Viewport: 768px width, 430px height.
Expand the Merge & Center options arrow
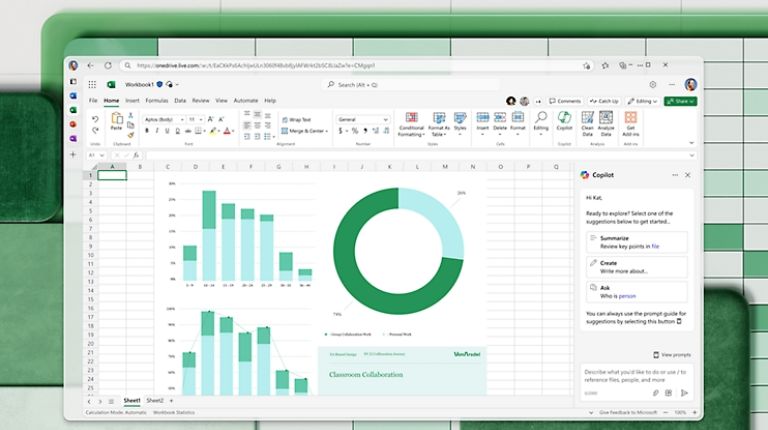(x=327, y=131)
